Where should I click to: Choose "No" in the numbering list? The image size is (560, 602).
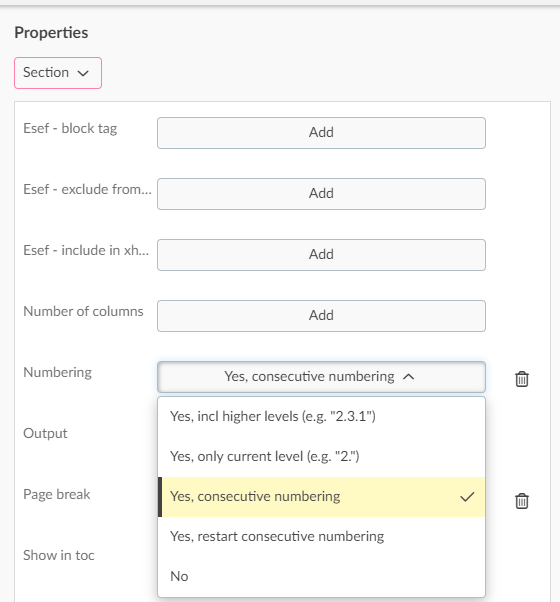[321, 576]
